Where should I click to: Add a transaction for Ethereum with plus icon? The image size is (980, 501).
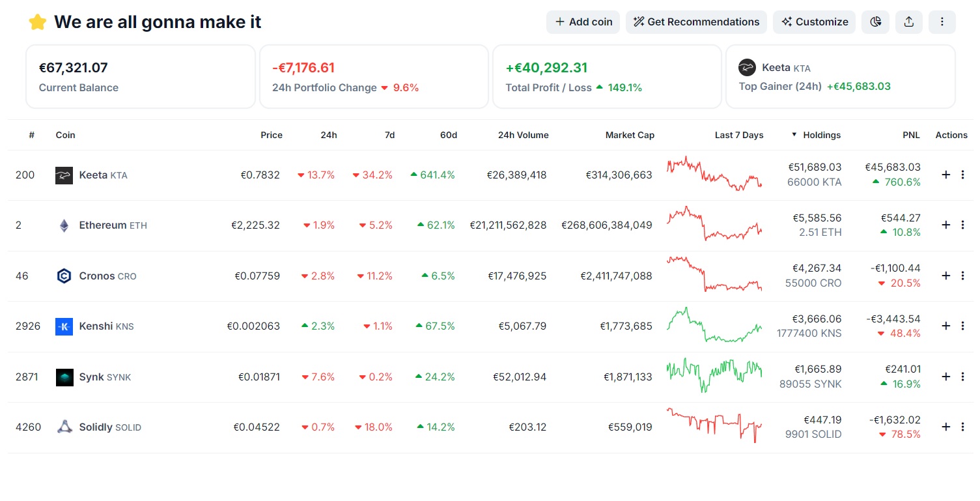coord(946,225)
